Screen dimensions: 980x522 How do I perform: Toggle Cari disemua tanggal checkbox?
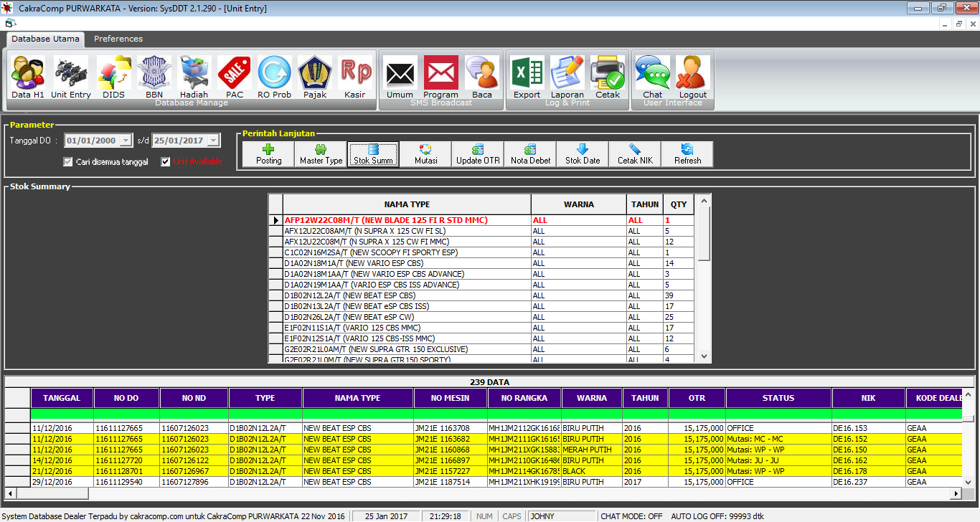click(x=68, y=161)
